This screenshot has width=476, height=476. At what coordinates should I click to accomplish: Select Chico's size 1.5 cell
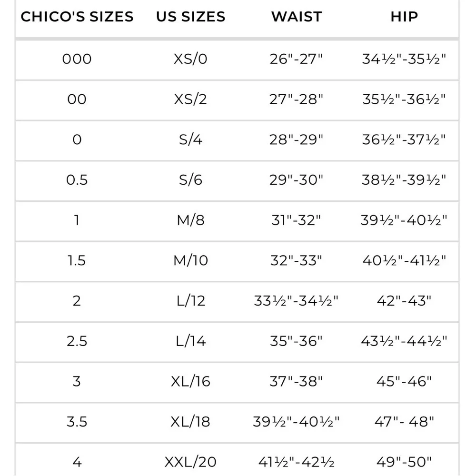tap(77, 260)
